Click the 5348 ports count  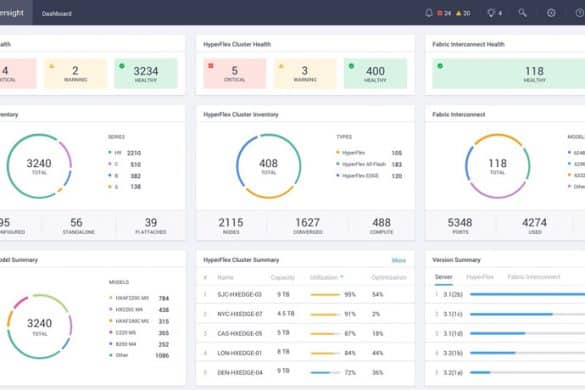point(460,223)
